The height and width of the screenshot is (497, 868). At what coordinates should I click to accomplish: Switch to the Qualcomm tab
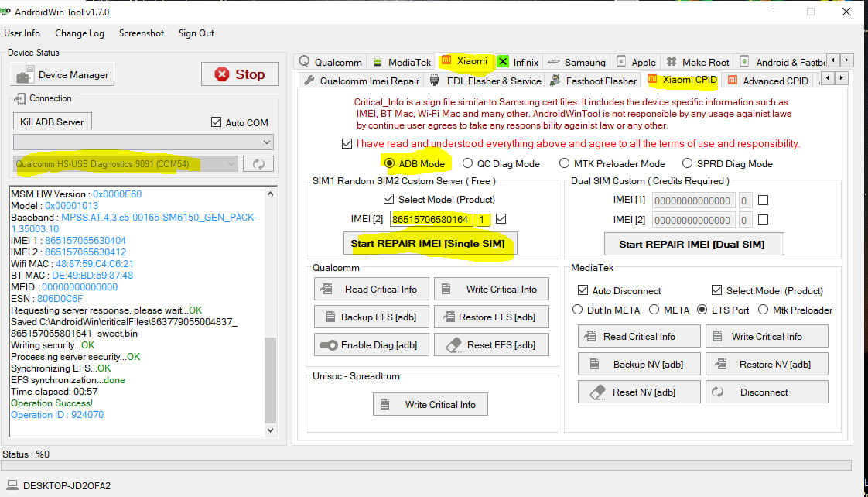(330, 62)
